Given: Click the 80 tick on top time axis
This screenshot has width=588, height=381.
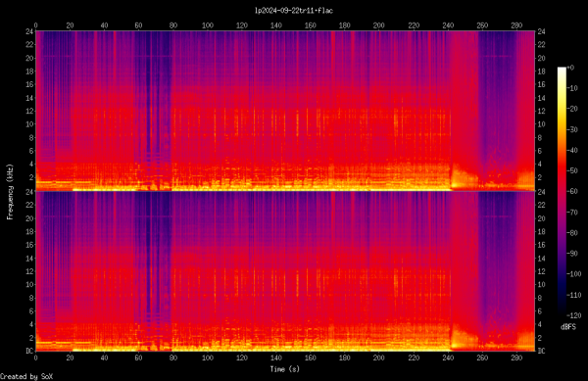Looking at the screenshot, I should (172, 25).
